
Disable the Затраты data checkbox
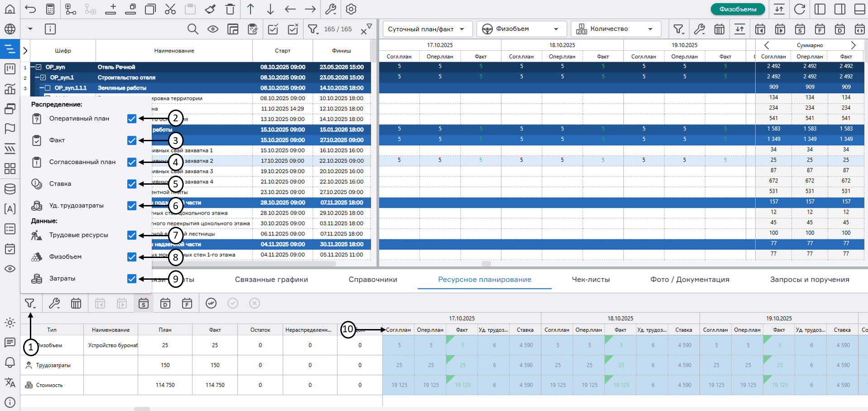(132, 279)
